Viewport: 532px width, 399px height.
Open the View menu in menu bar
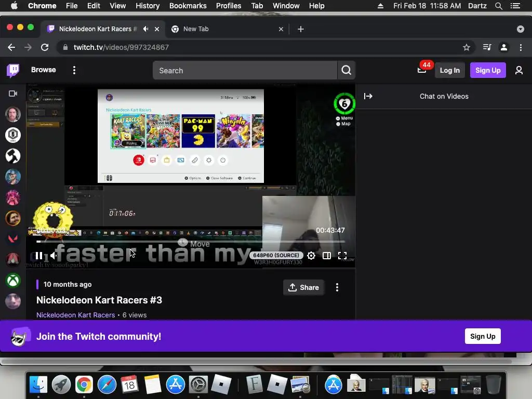pyautogui.click(x=118, y=6)
